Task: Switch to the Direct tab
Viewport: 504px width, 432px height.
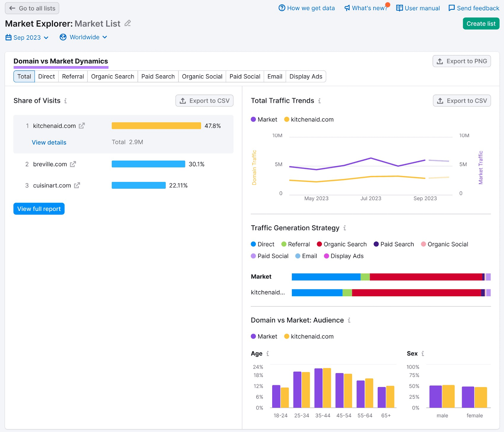Action: tap(47, 77)
